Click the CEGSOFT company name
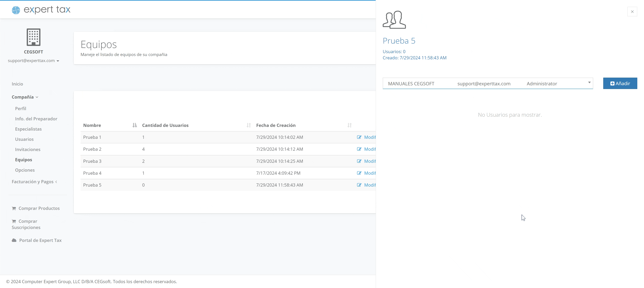Screen dimensions: 644x288 [34, 52]
